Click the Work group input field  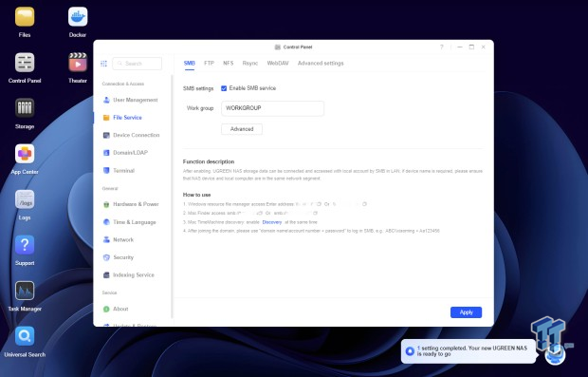(x=272, y=108)
